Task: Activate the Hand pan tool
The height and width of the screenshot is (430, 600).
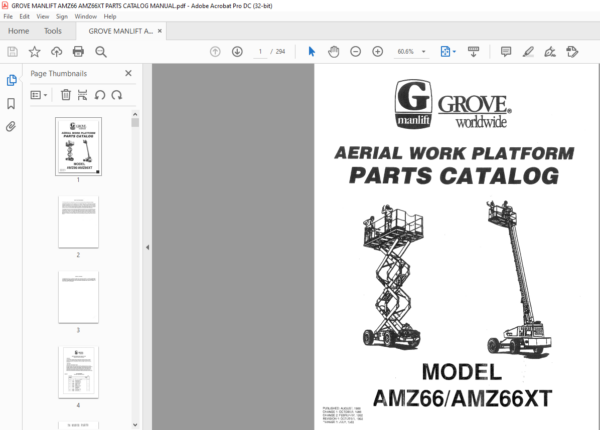Action: (334, 52)
